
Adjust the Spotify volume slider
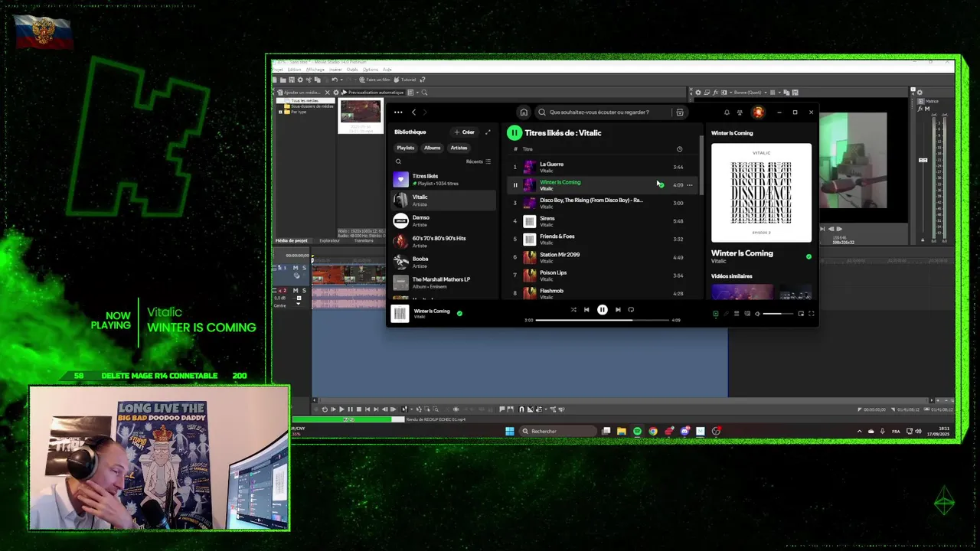(777, 314)
